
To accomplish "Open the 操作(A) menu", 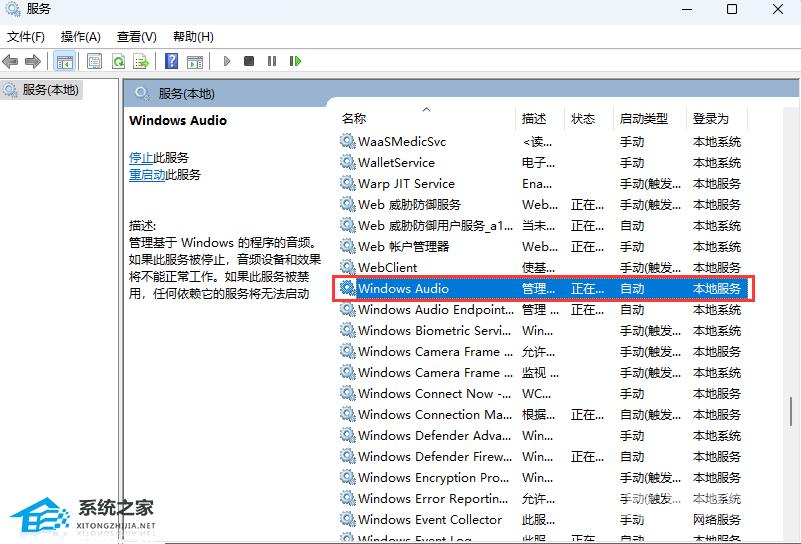I will click(x=81, y=37).
